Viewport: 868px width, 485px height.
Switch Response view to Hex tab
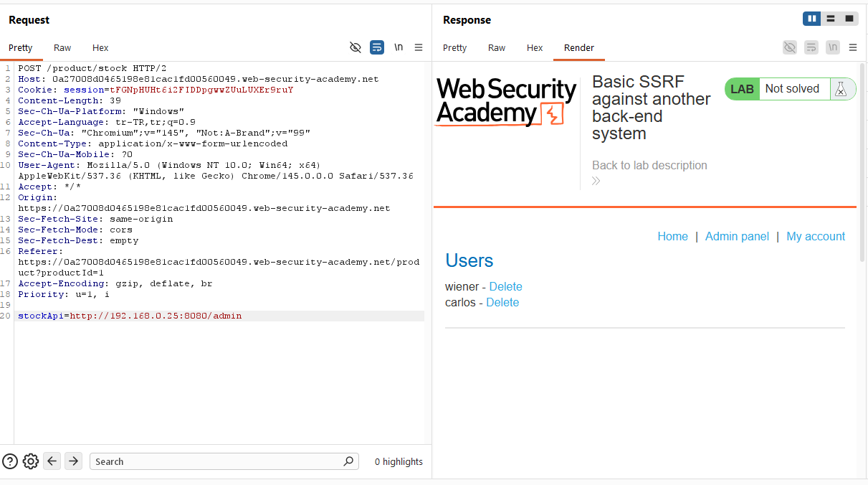click(535, 48)
